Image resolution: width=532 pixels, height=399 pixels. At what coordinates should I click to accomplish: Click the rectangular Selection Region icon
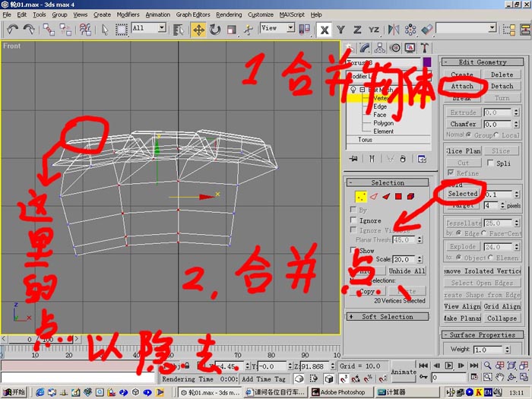(x=121, y=30)
